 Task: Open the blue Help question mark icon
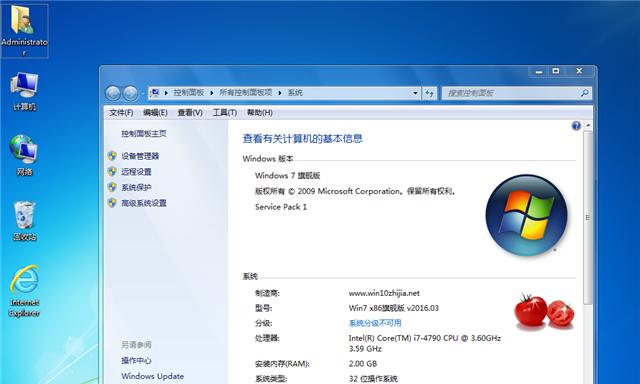[x=576, y=126]
